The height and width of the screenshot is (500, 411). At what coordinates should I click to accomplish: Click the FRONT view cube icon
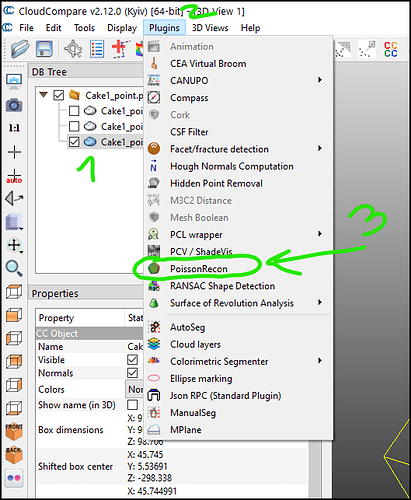[x=14, y=431]
